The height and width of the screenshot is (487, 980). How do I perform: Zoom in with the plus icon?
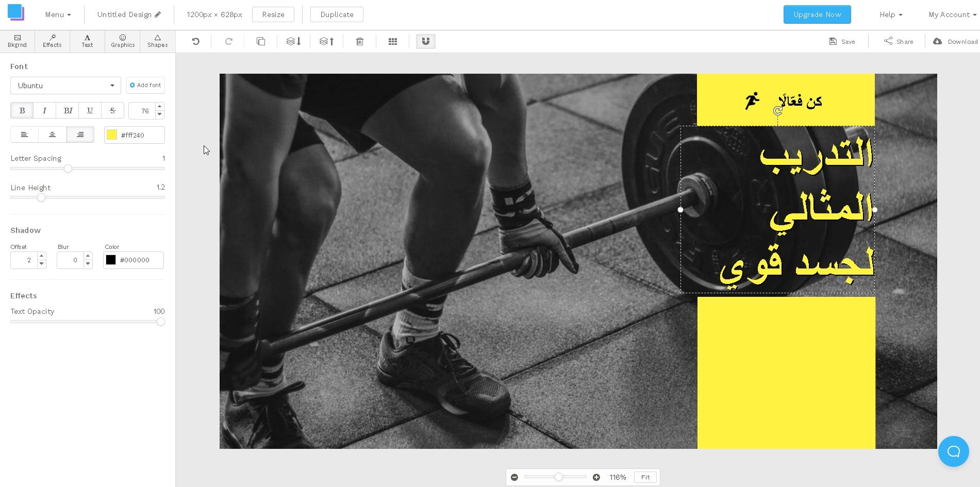596,477
